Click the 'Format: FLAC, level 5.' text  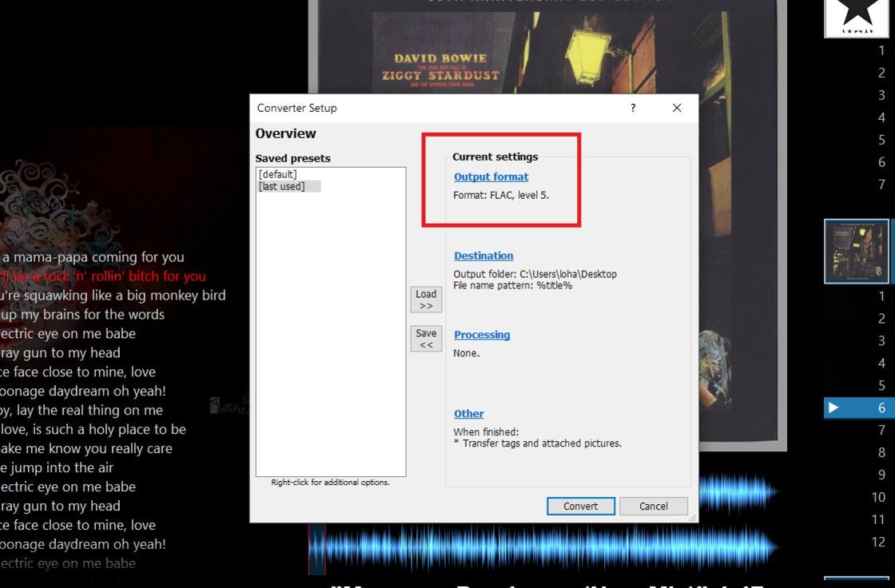tap(501, 195)
